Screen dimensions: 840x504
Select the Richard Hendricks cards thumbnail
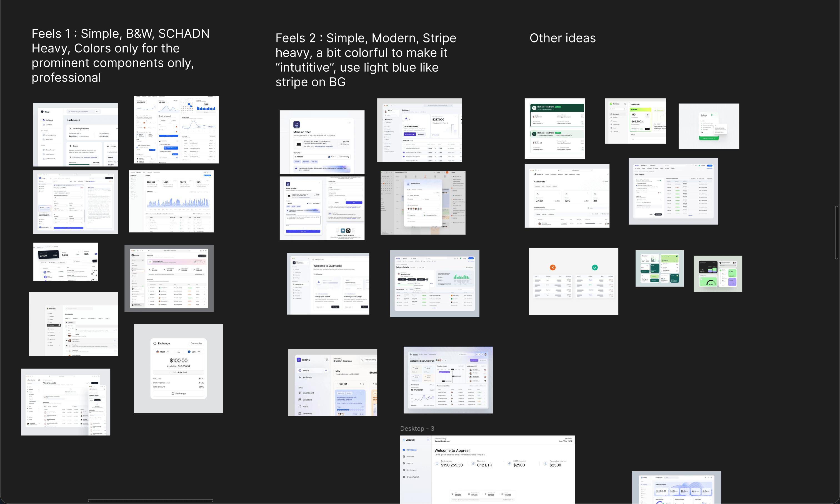pyautogui.click(x=555, y=129)
